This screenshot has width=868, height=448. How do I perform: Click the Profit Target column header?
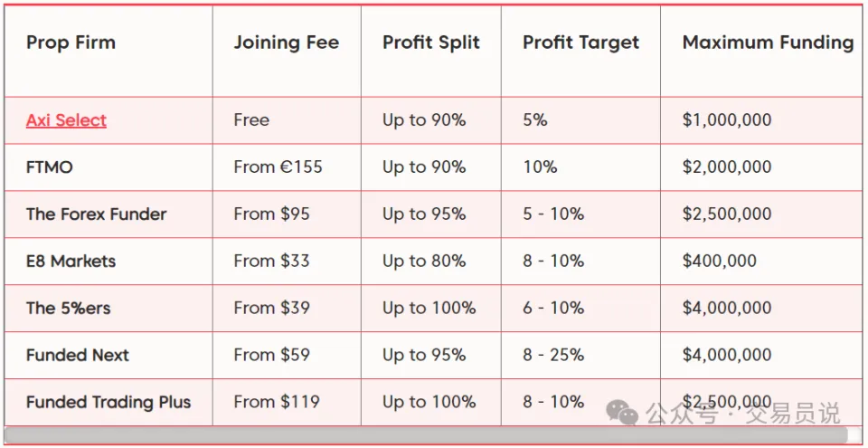tap(580, 43)
